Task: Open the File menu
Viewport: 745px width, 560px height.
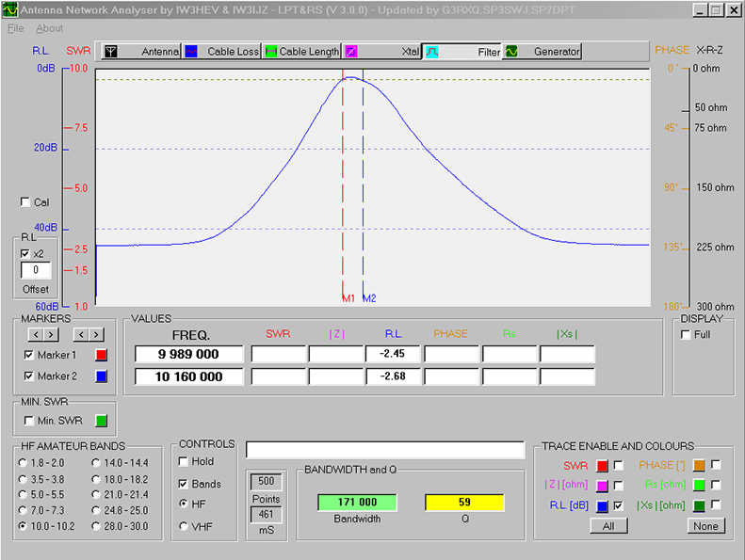Action: click(x=15, y=28)
